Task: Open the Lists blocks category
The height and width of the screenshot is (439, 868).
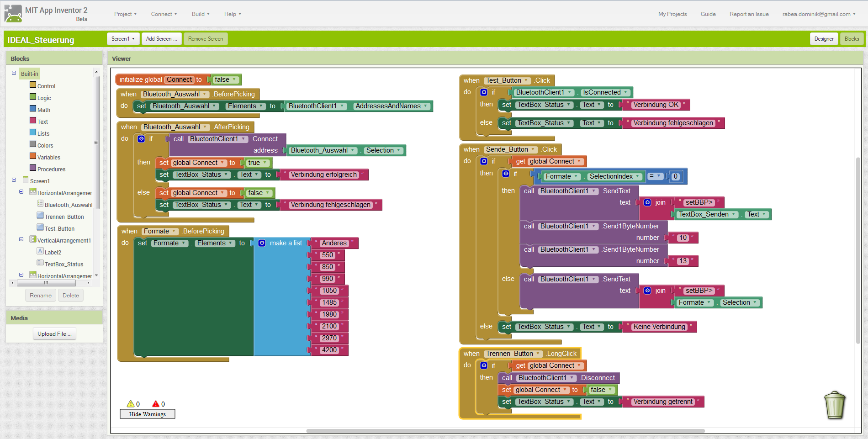Action: click(x=43, y=133)
